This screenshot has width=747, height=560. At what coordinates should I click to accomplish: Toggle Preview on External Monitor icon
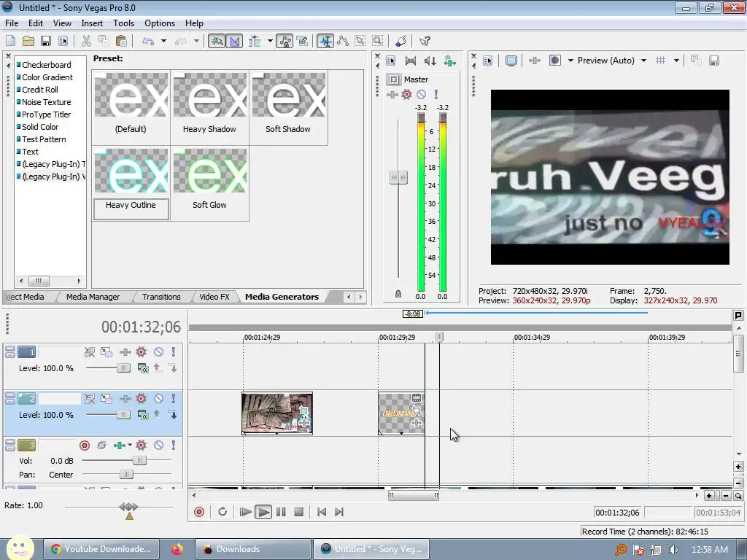point(511,61)
